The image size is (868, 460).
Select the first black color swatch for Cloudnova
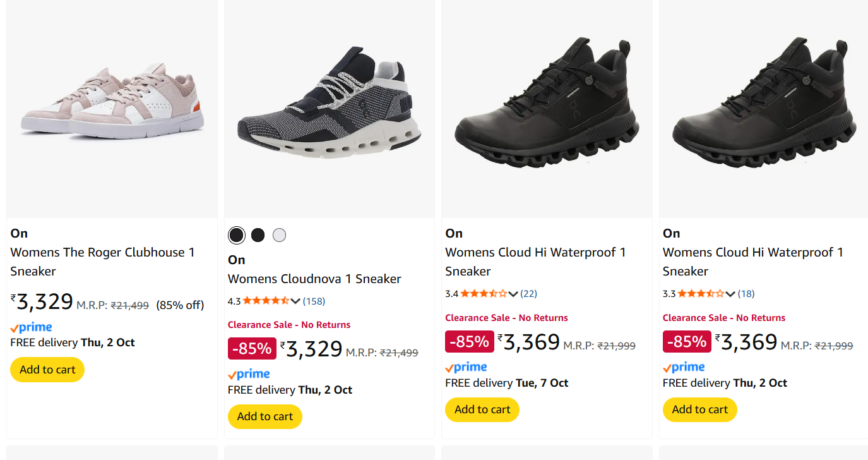(x=237, y=235)
